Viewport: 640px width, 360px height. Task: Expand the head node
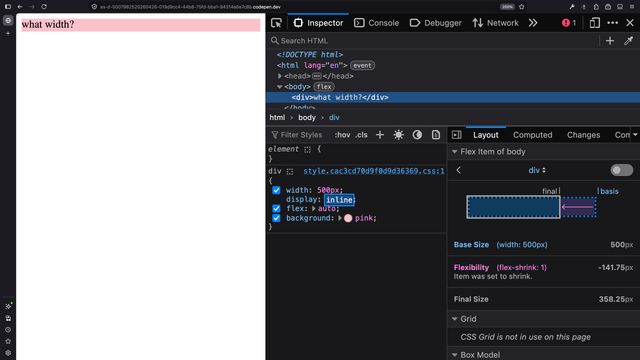tap(280, 76)
